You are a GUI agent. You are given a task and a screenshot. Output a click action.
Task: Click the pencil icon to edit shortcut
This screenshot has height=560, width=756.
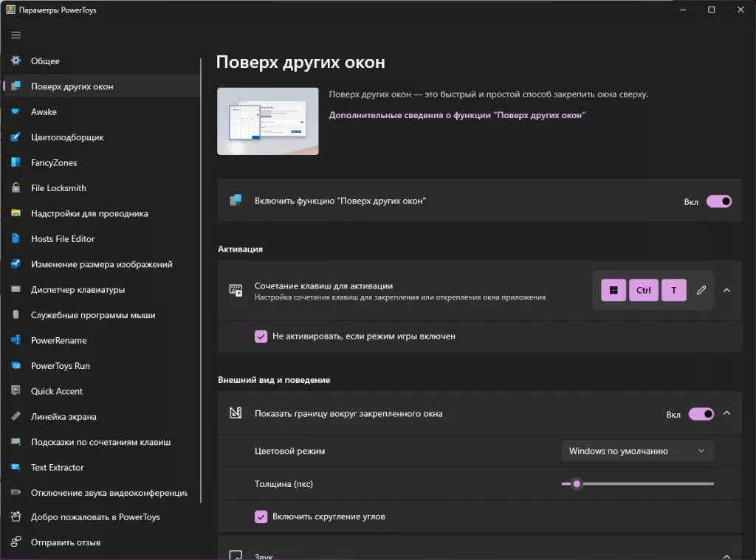pyautogui.click(x=701, y=290)
